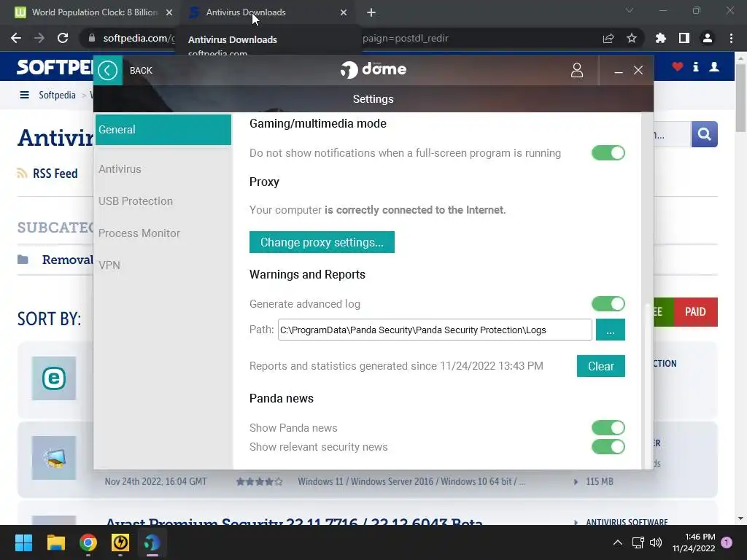
Task: Bookmark this page with the star icon
Action: coord(631,38)
